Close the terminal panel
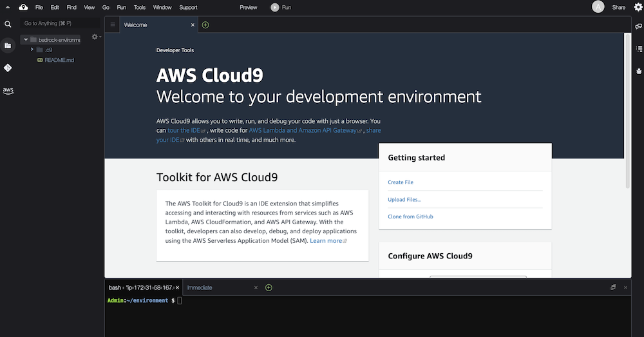 pyautogui.click(x=625, y=287)
